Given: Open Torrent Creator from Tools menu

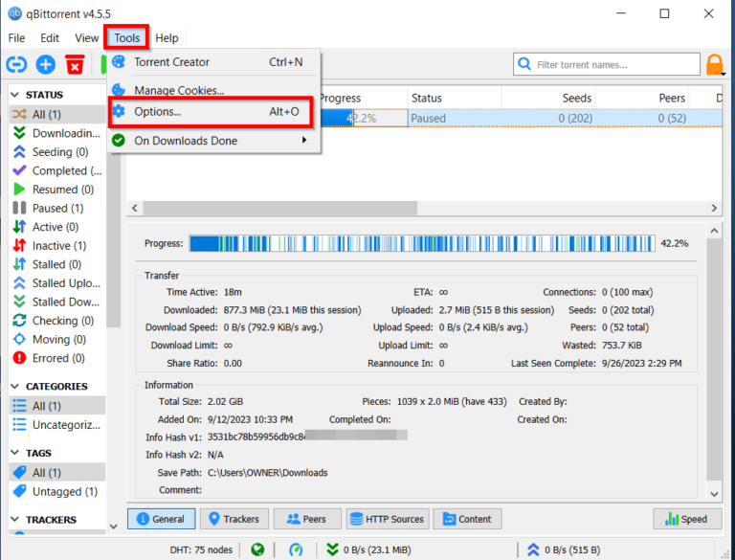Looking at the screenshot, I should 214,62.
